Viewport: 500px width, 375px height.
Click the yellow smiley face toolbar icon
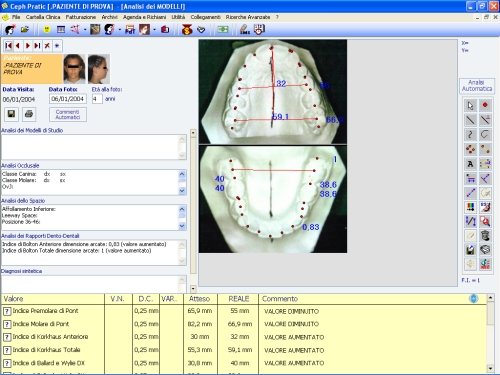pos(47,30)
